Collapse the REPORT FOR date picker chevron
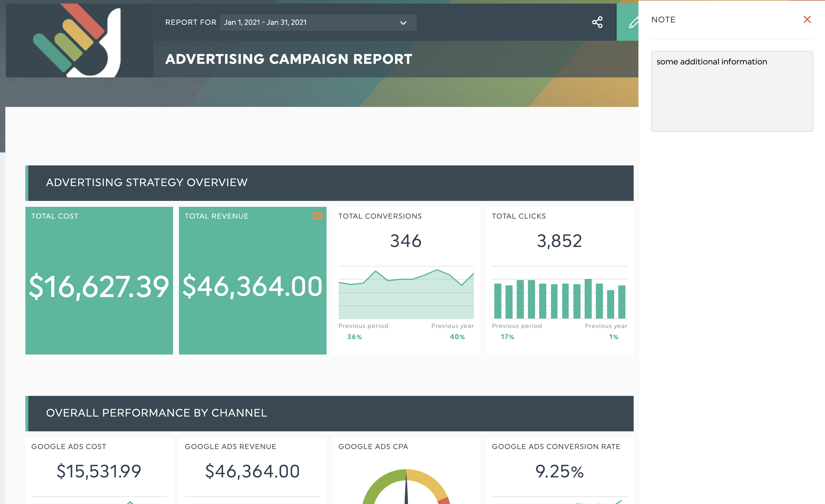 403,22
